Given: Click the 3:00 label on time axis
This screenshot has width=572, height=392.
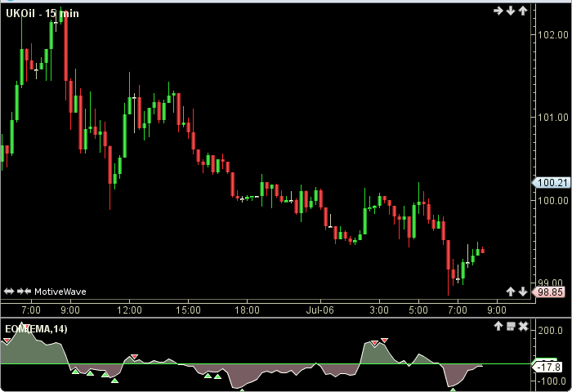Looking at the screenshot, I should pos(379,310).
